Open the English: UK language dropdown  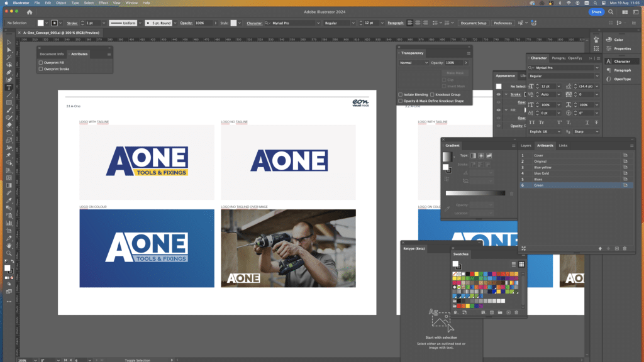tap(545, 132)
